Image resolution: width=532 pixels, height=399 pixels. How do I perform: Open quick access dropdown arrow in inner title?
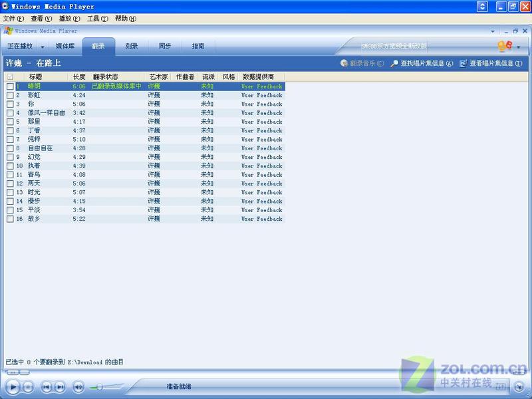(493, 31)
